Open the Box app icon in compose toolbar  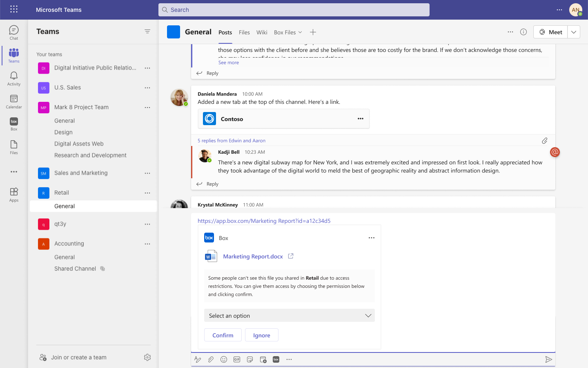[x=276, y=359]
